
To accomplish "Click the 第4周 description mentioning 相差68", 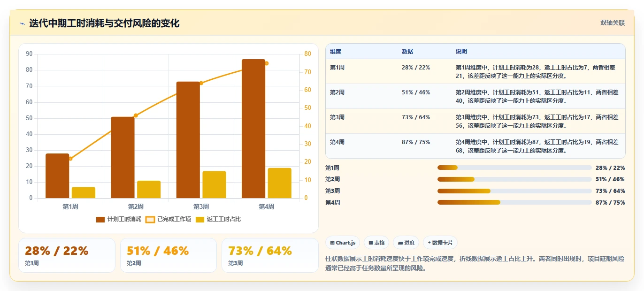I will pos(537,146).
